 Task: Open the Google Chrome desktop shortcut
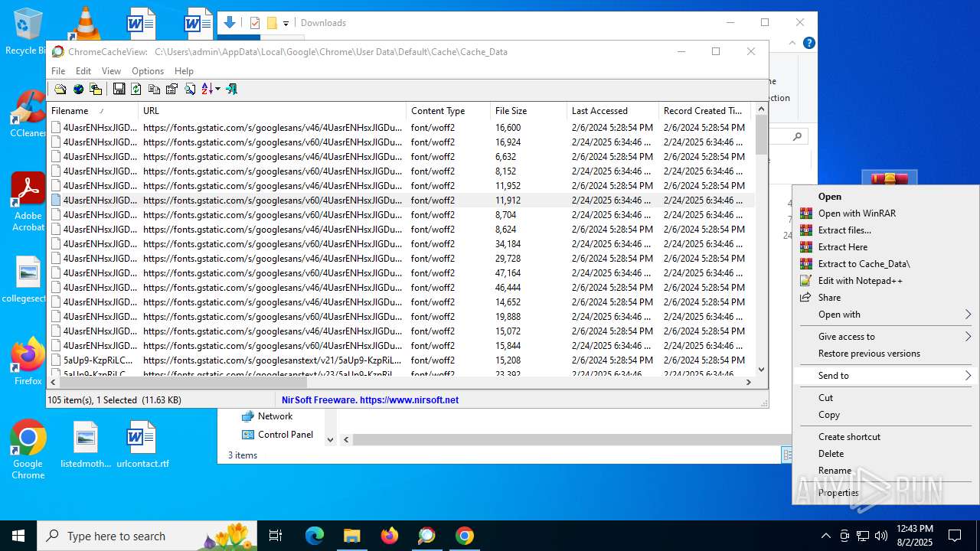[28, 450]
